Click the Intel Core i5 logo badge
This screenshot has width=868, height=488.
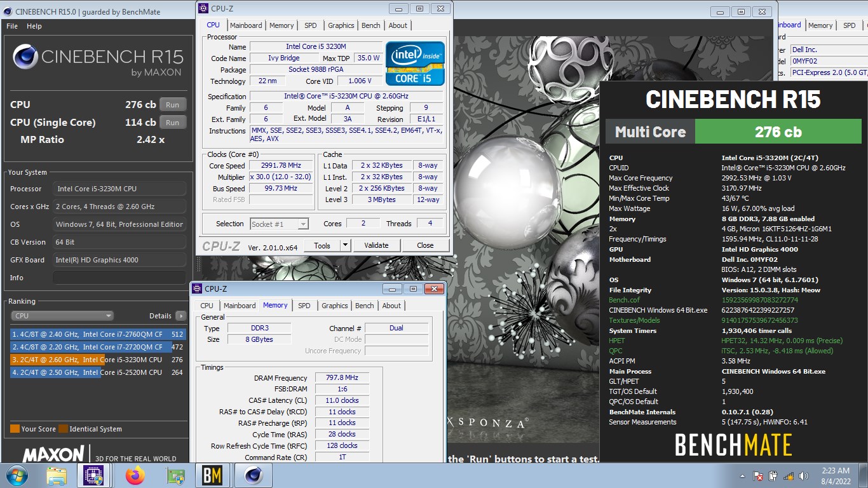[415, 64]
